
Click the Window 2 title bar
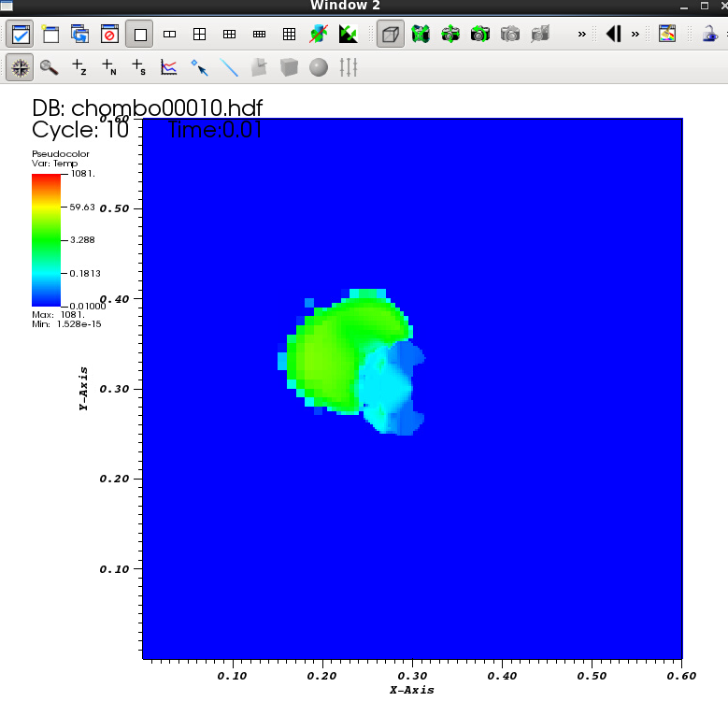tap(345, 6)
